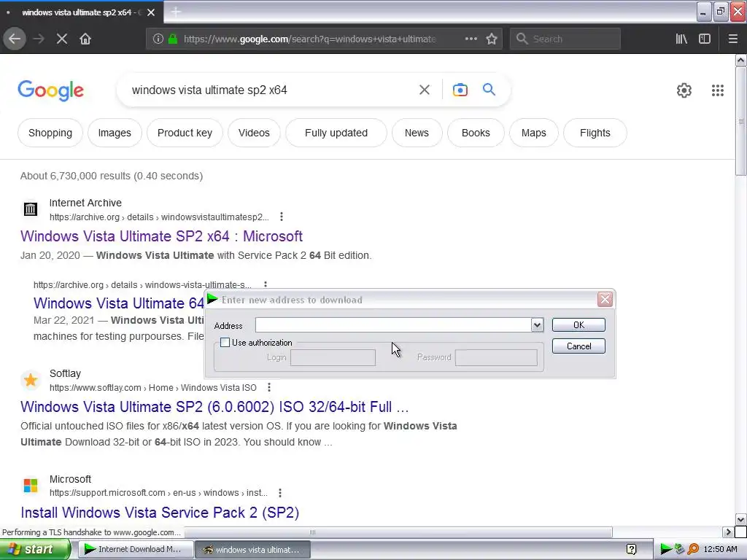Screen dimensions: 747x560
Task: Run Google search with magnifier icon
Action: pyautogui.click(x=489, y=90)
